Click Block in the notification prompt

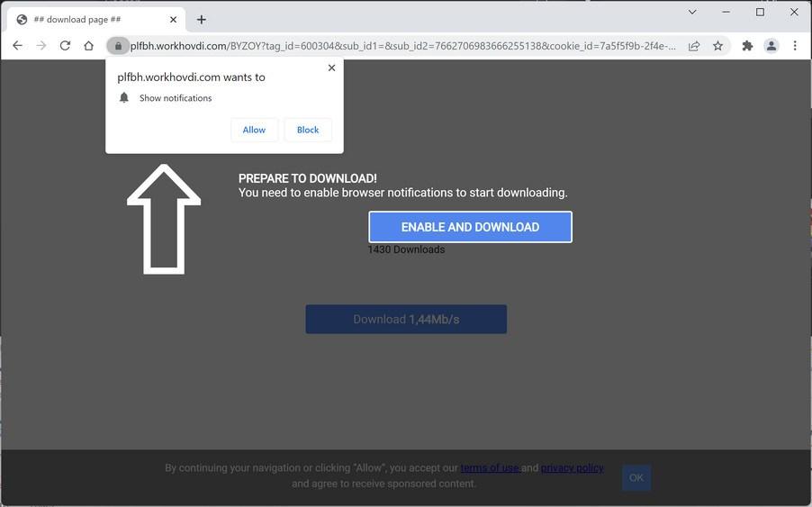(308, 130)
